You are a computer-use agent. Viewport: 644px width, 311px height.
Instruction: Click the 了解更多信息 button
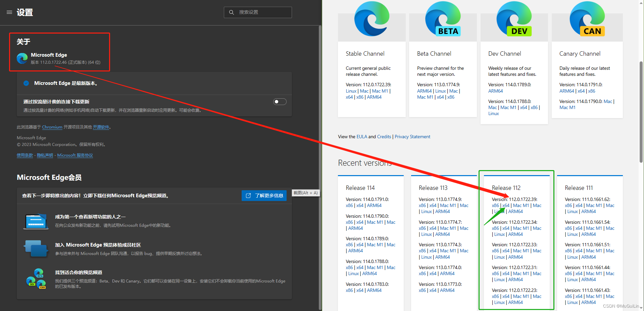[x=264, y=196]
